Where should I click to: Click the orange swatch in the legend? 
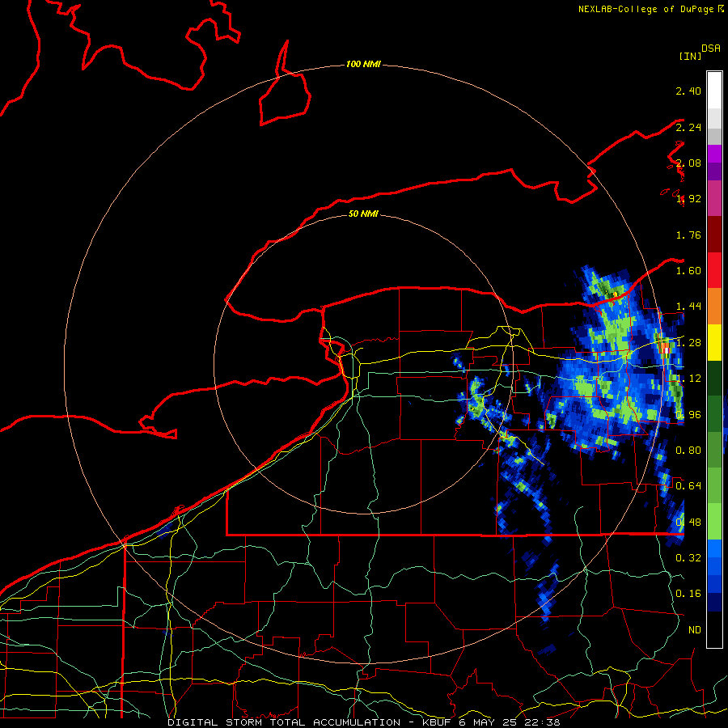[x=714, y=307]
